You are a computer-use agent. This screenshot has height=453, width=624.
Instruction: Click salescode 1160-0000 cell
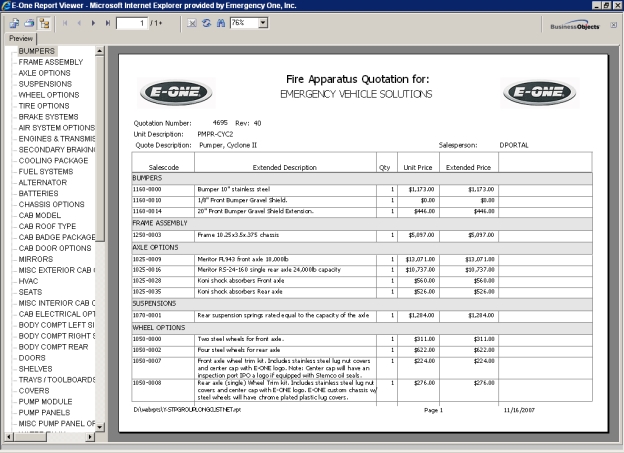click(163, 189)
